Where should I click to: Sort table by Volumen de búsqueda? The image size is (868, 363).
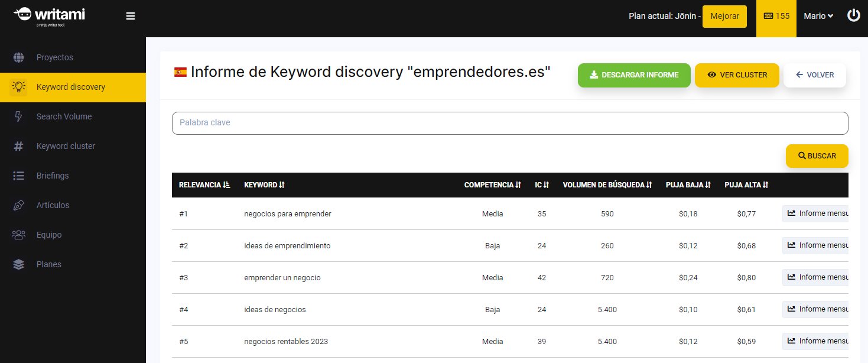(x=607, y=185)
